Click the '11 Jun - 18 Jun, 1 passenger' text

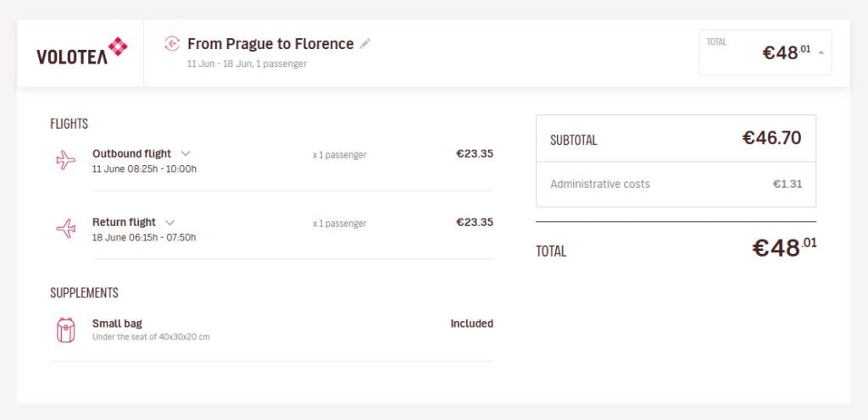click(x=247, y=64)
